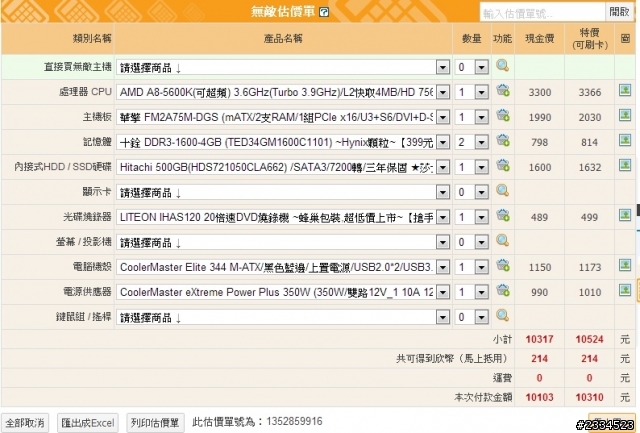Click the 匯出成Excel button
640x433 pixels.
88,423
